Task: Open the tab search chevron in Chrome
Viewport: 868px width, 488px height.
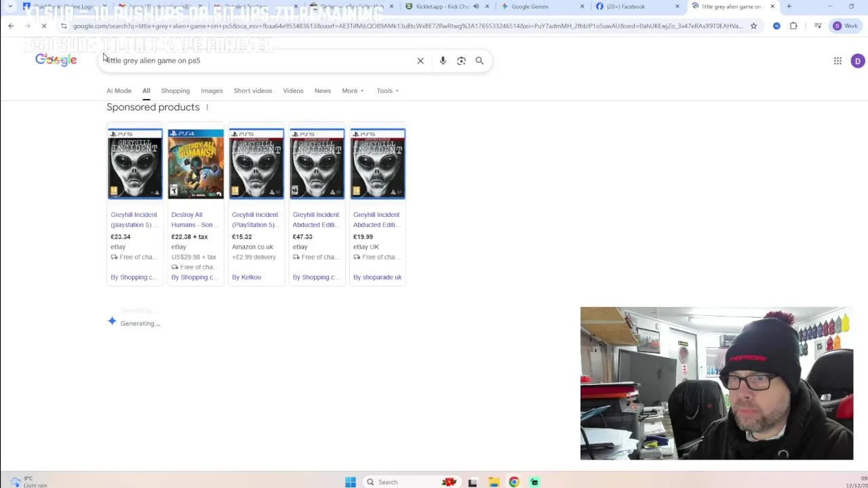Action: [10, 6]
